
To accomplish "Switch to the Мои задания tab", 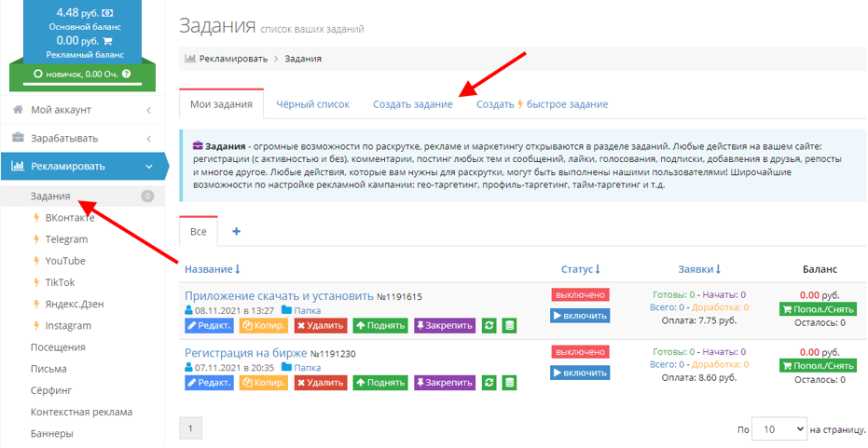I will [x=222, y=104].
